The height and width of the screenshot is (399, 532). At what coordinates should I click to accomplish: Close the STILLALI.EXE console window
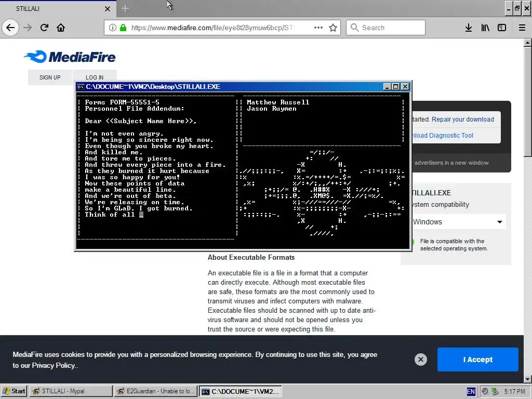tap(405, 87)
